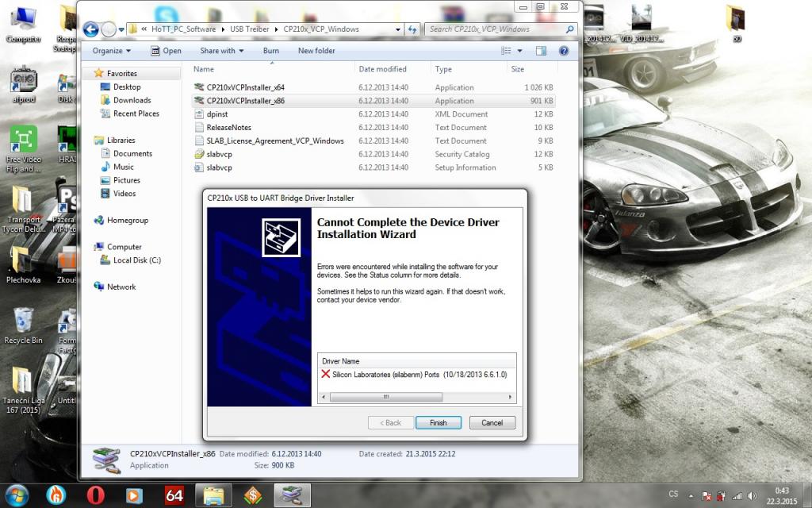Select the ReleaseNotes text document
Image resolution: width=812 pixels, height=508 pixels.
pyautogui.click(x=228, y=127)
